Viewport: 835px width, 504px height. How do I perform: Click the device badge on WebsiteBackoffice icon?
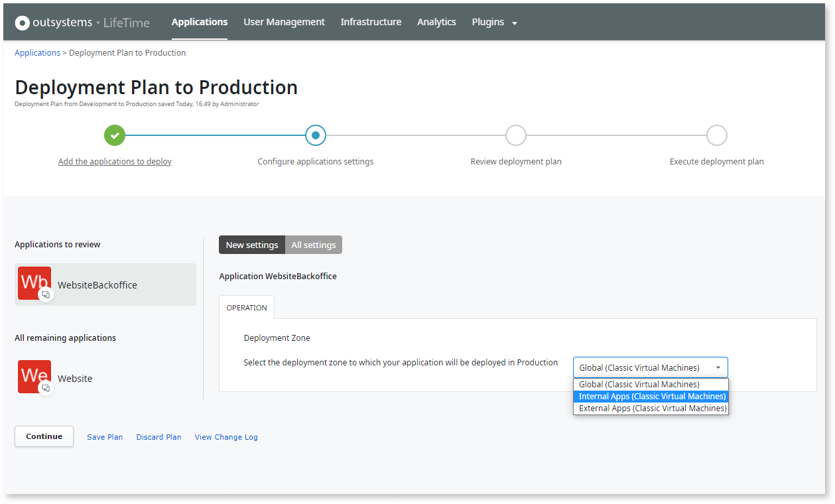[46, 294]
